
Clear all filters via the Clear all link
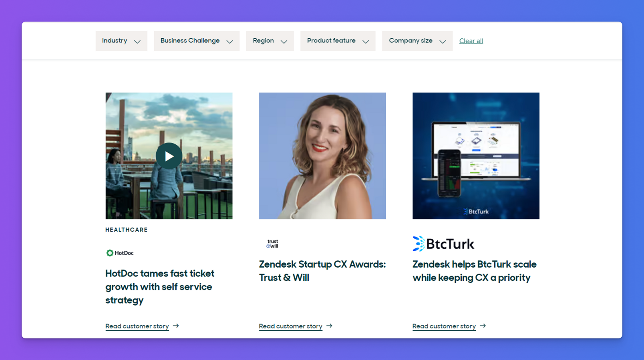[471, 41]
